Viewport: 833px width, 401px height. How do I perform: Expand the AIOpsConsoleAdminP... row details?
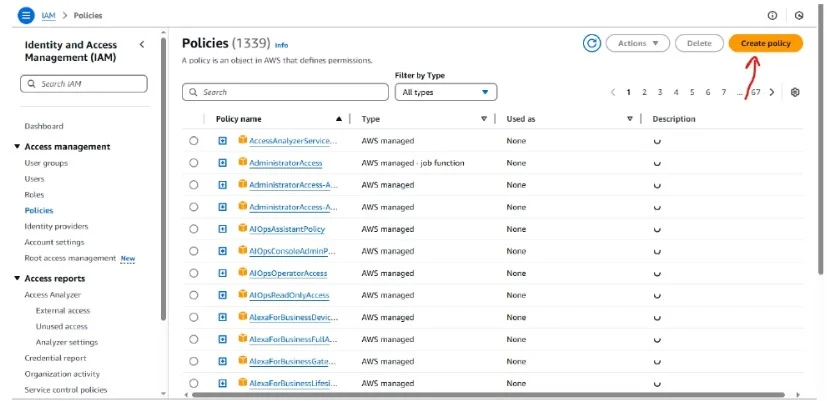223,251
